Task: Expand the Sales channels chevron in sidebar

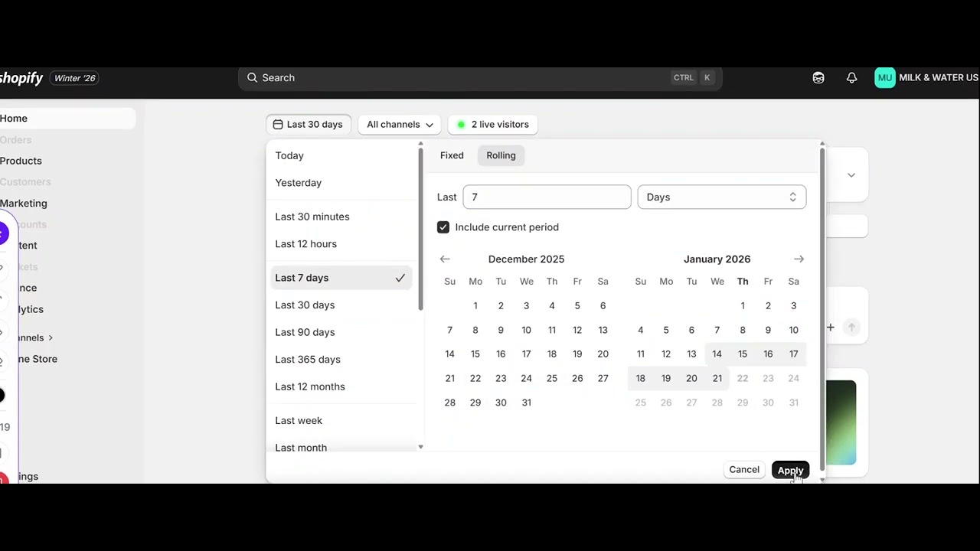Action: [51, 337]
